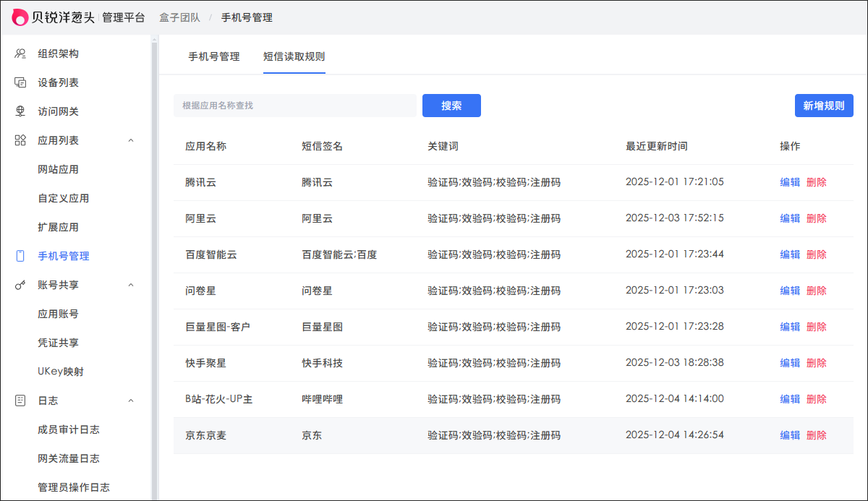Delete the 京东京麦 rule
This screenshot has width=868, height=501.
817,435
